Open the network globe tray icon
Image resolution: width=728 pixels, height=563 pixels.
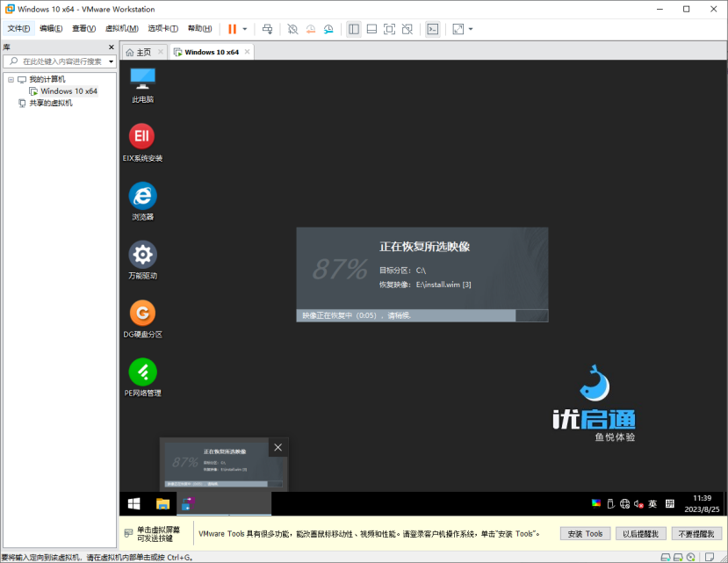624,503
